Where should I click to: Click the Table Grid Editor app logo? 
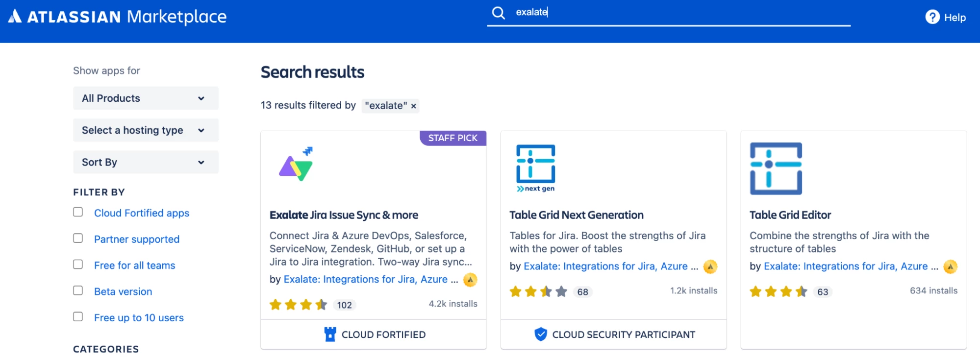tap(776, 168)
